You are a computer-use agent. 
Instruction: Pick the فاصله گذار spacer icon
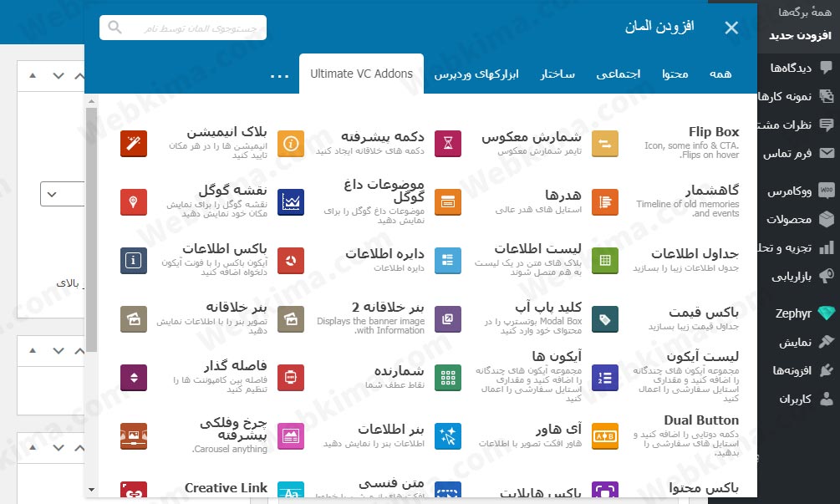click(134, 378)
